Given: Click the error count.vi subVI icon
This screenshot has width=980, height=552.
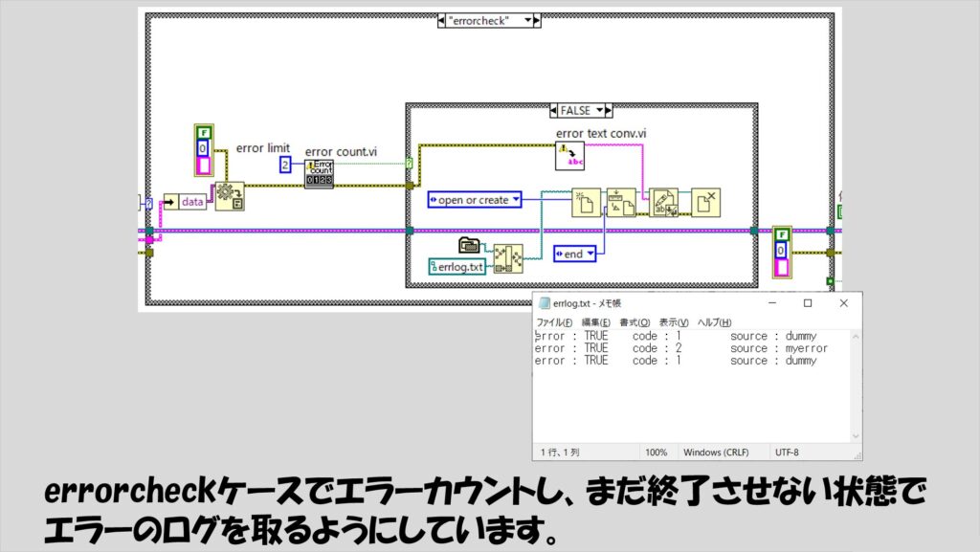Looking at the screenshot, I should [319, 174].
